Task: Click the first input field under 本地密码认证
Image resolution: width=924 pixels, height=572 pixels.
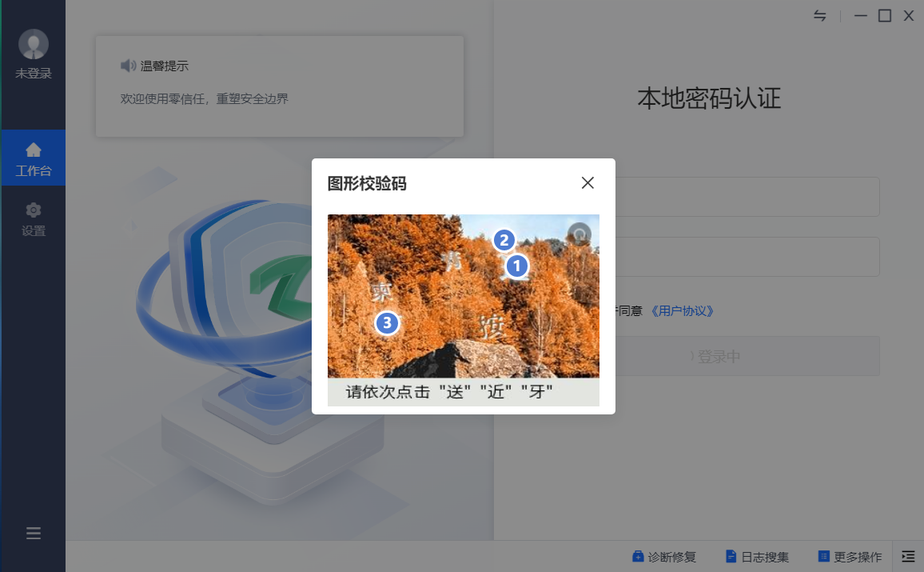Action: point(747,197)
